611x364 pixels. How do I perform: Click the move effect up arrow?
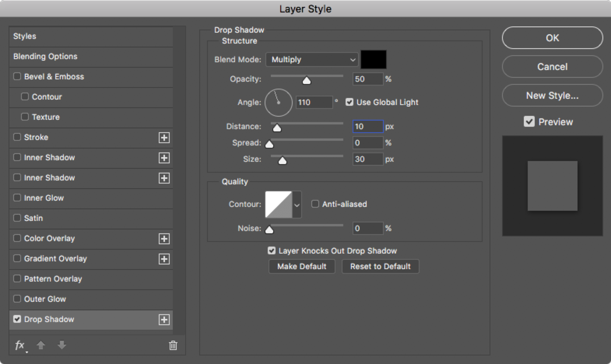[x=41, y=345]
